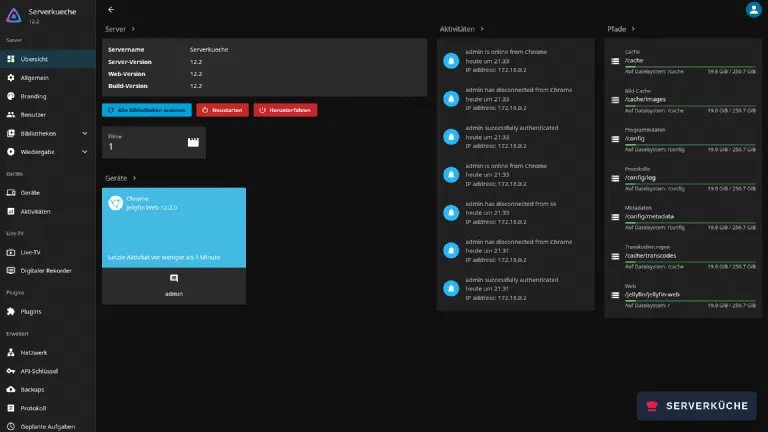Open Allgemein settings page

pos(48,77)
